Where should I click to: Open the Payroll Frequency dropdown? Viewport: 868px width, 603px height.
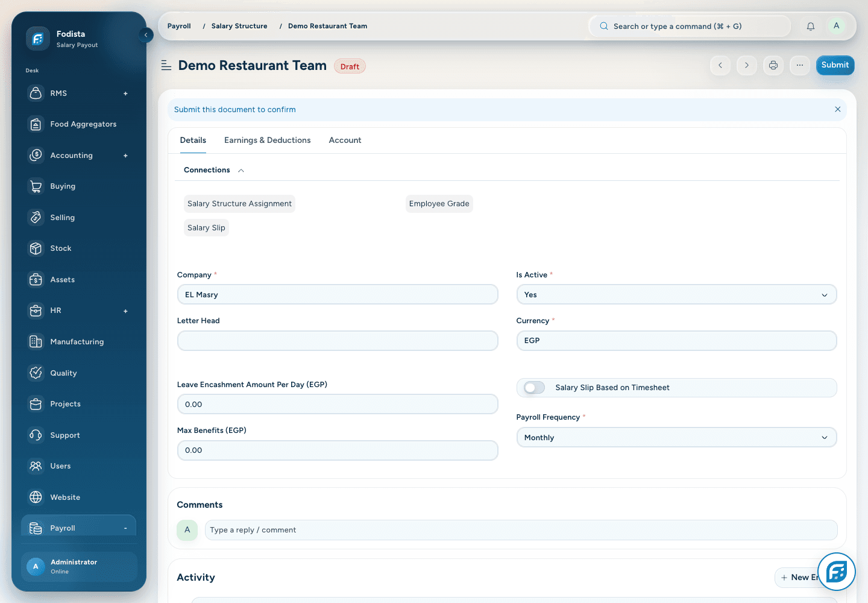tap(676, 438)
